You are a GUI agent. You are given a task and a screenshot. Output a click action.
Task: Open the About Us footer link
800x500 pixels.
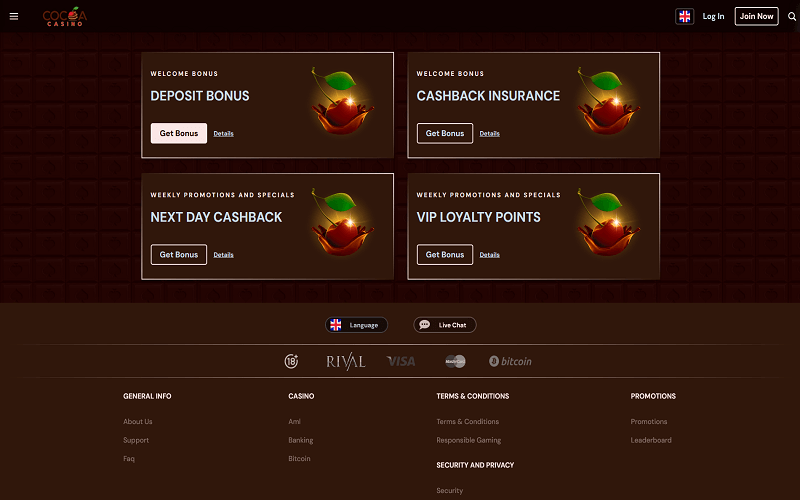[x=138, y=421]
